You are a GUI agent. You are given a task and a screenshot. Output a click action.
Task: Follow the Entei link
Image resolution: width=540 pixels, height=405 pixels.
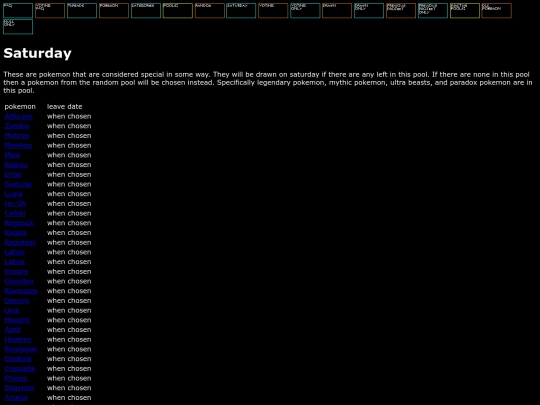click(13, 175)
